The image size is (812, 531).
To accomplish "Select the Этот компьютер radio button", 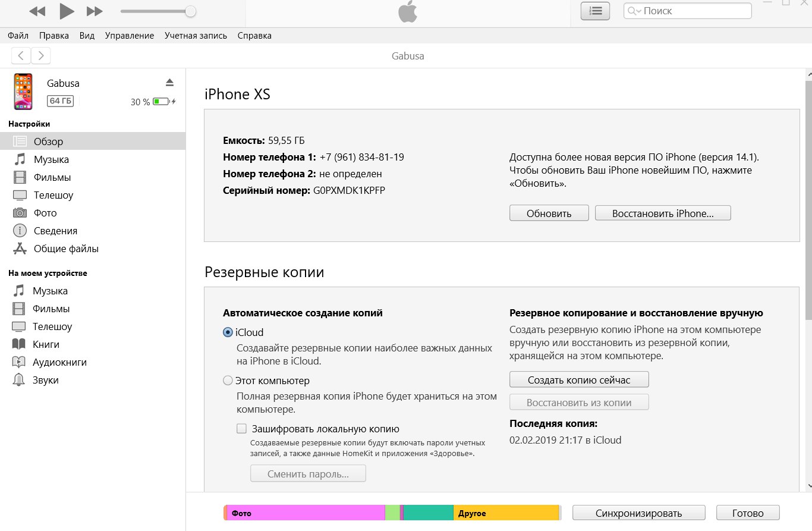I will click(228, 381).
